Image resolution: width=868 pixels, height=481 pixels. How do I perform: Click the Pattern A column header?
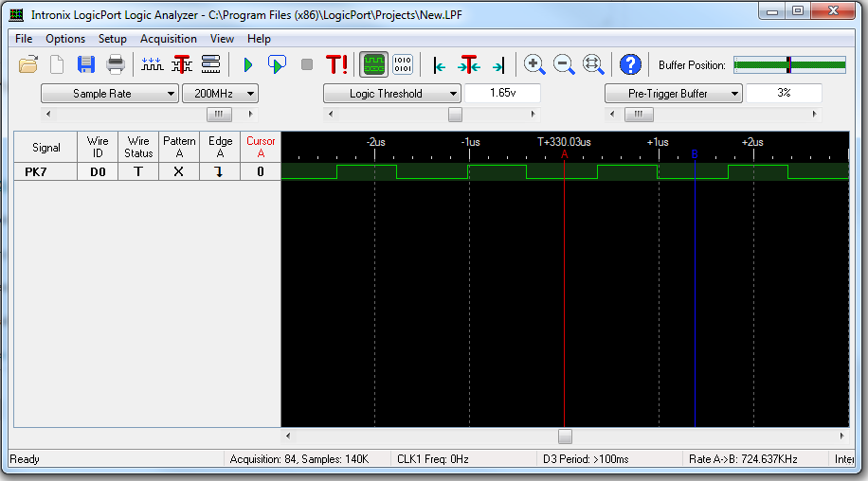[x=179, y=147]
